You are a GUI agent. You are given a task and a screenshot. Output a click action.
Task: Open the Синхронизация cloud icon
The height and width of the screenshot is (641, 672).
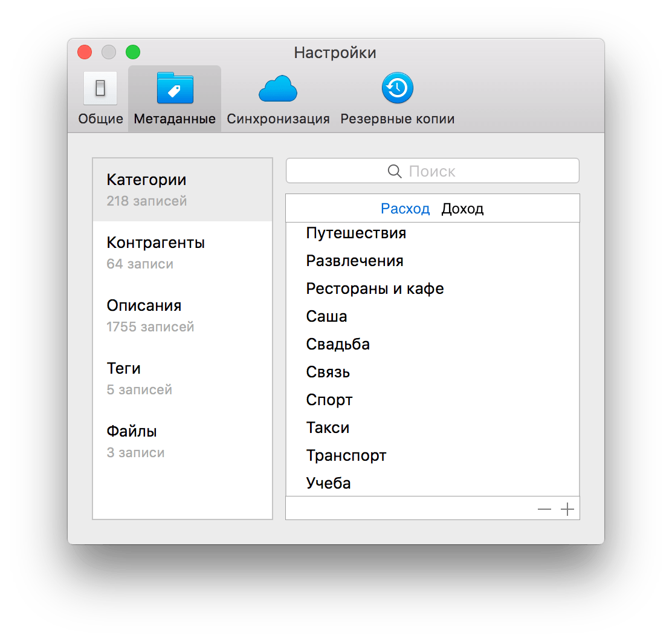[x=278, y=88]
